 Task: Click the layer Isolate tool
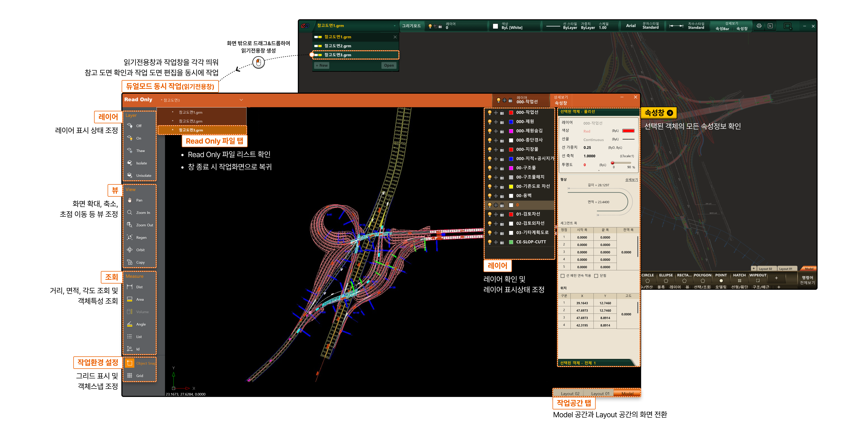point(139,163)
